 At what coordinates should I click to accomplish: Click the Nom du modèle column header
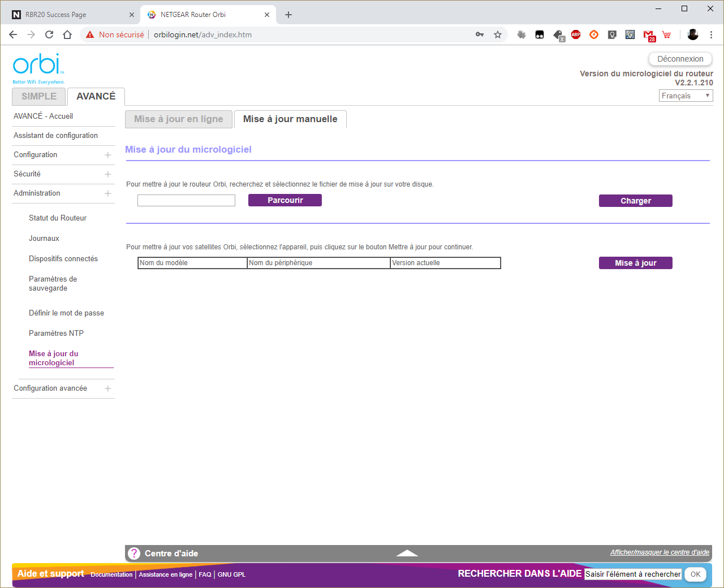(x=192, y=263)
